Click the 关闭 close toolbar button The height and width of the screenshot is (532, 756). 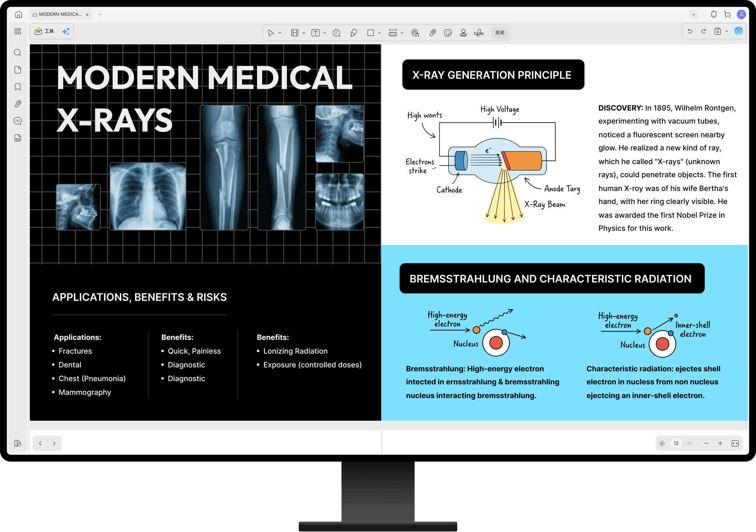pyautogui.click(x=500, y=33)
